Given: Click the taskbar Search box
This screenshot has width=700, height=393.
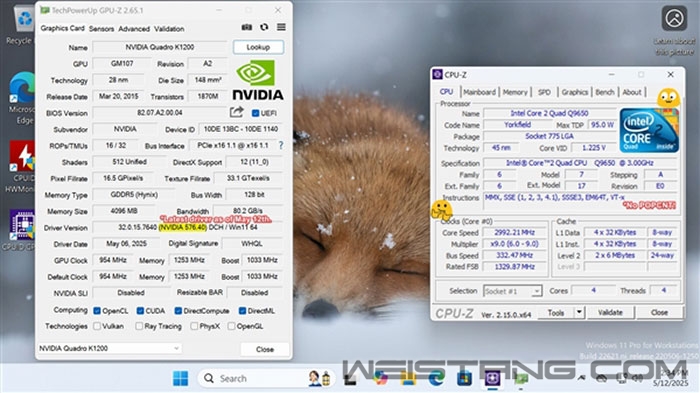Looking at the screenshot, I should pyautogui.click(x=266, y=379).
